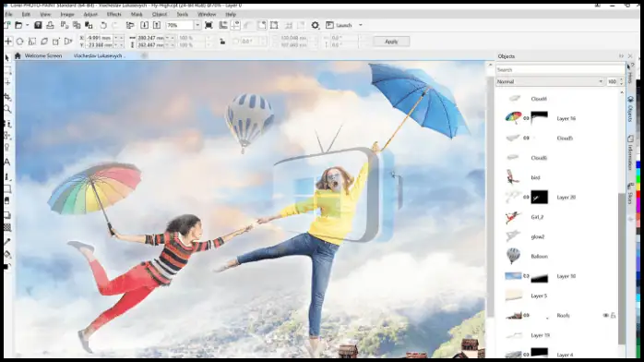
Task: Click the Import icon with down arrow
Action: (x=145, y=26)
